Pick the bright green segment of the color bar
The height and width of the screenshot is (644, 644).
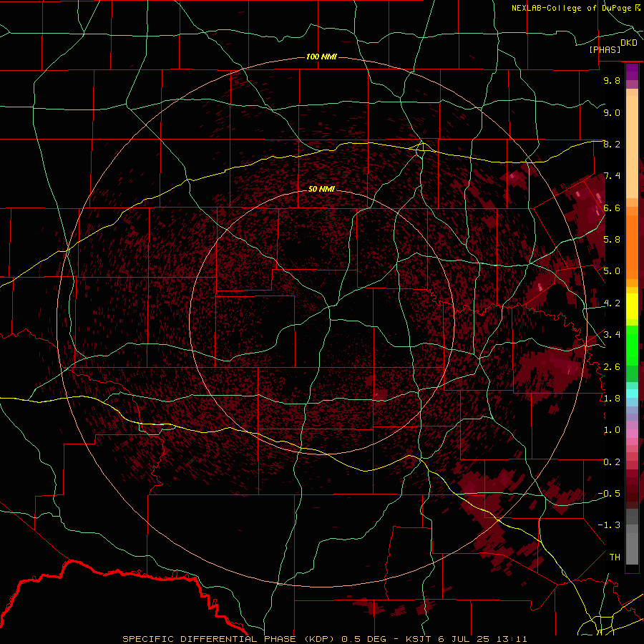632,345
